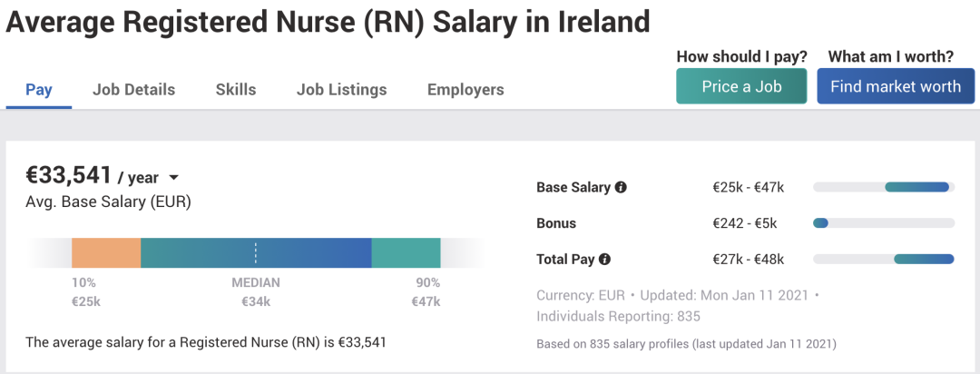Click the Find market worth button
Screen dimensions: 980x374
click(x=896, y=87)
